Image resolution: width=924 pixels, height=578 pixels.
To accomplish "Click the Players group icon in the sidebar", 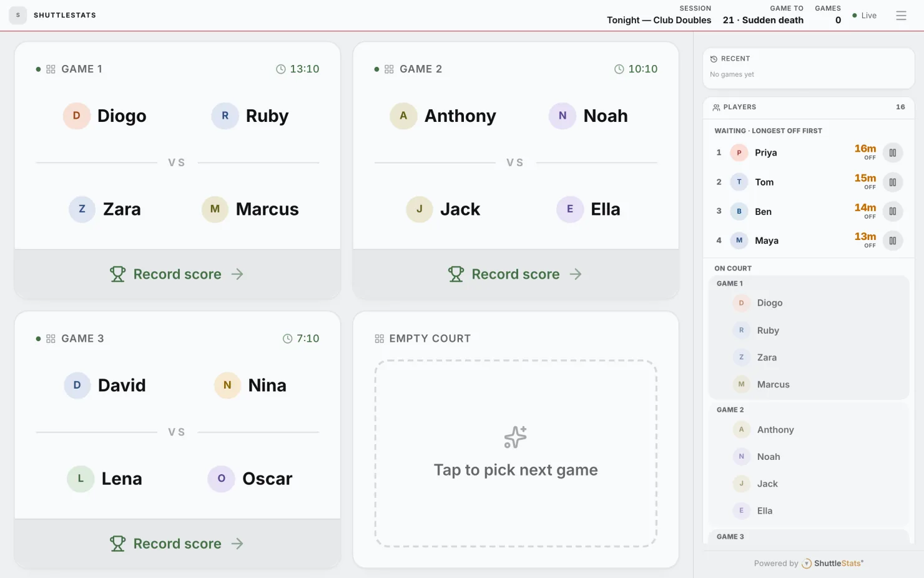I will (716, 107).
